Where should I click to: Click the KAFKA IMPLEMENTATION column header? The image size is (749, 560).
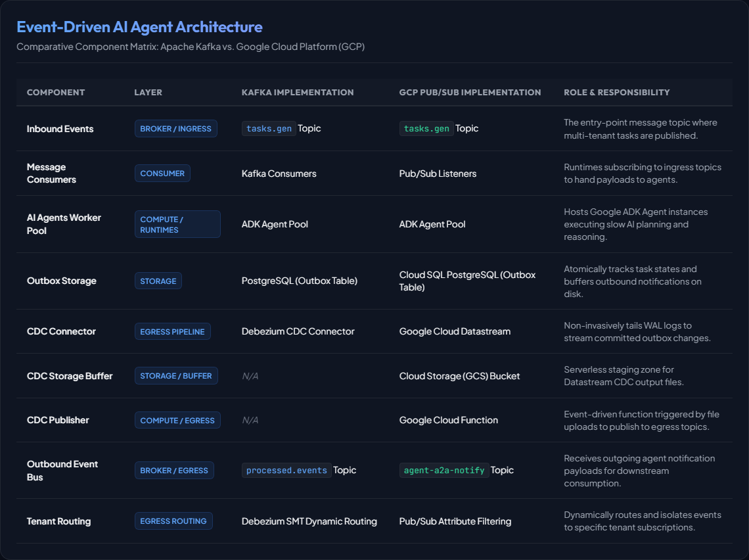click(x=298, y=92)
